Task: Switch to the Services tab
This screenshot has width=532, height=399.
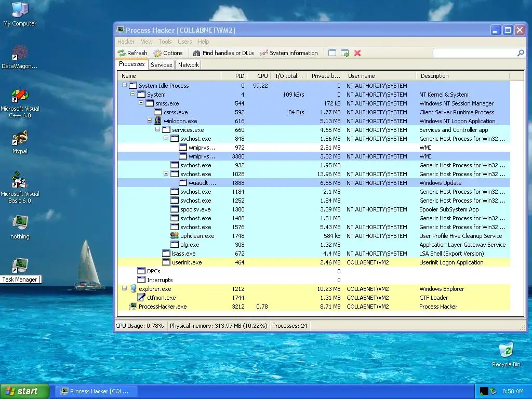Action: 162,65
